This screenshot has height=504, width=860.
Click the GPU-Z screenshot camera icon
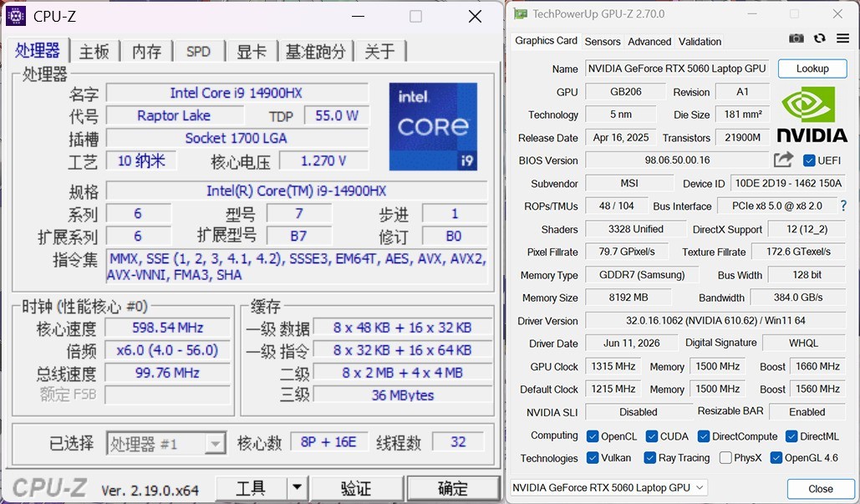point(796,38)
